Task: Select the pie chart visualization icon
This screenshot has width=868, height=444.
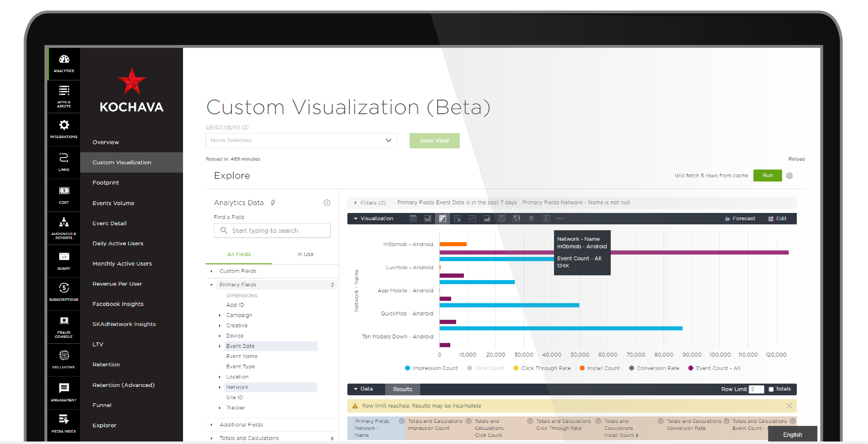Action: (x=502, y=219)
